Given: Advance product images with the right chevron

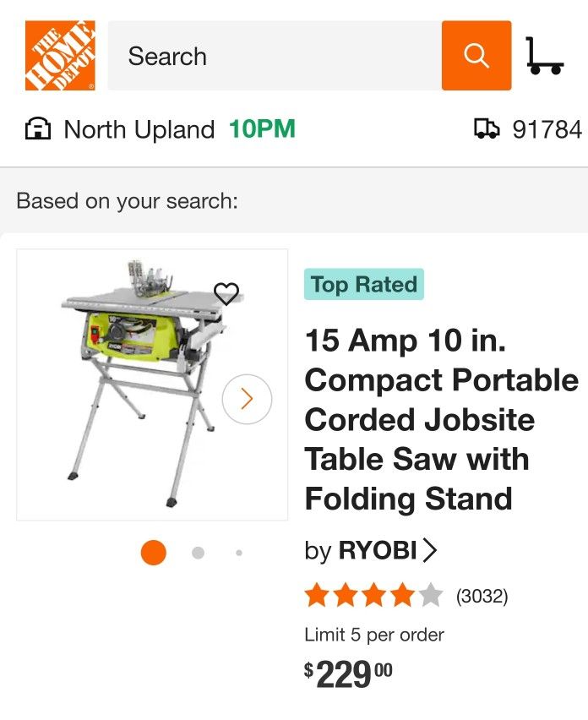Looking at the screenshot, I should [245, 397].
